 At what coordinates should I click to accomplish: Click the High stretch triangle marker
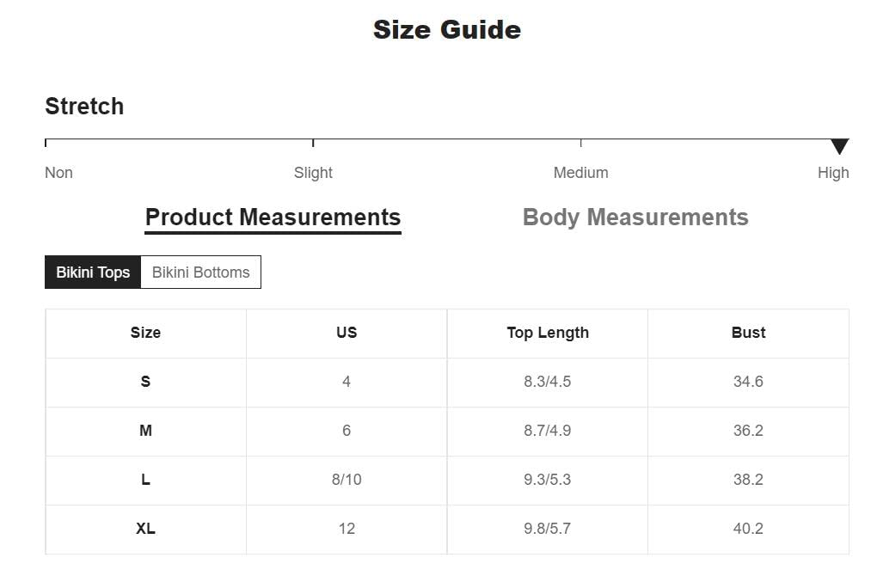839,146
